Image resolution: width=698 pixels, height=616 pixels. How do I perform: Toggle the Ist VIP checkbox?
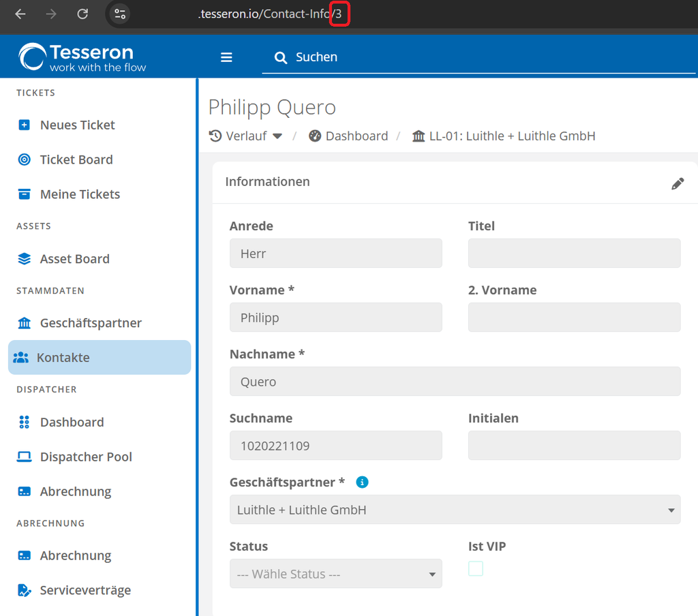[475, 568]
